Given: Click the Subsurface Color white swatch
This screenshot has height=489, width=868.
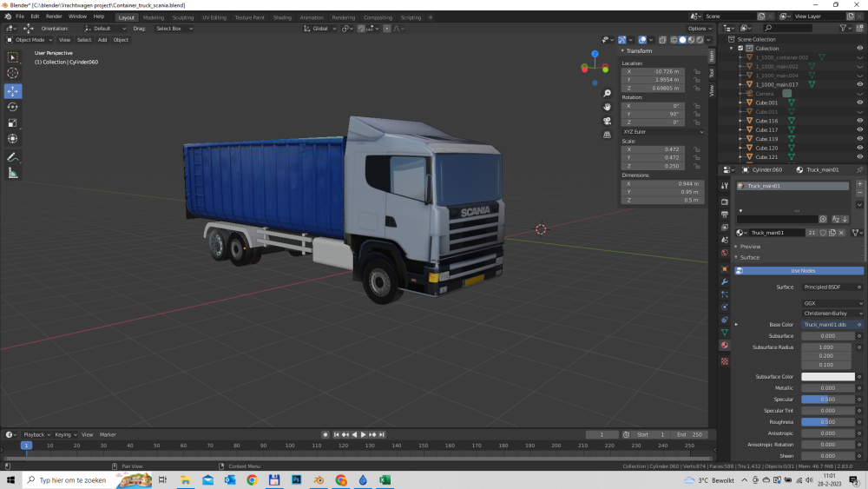Looking at the screenshot, I should click(x=827, y=377).
